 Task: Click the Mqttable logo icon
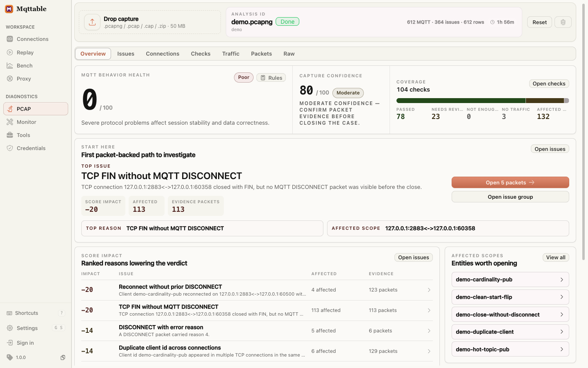[x=9, y=9]
